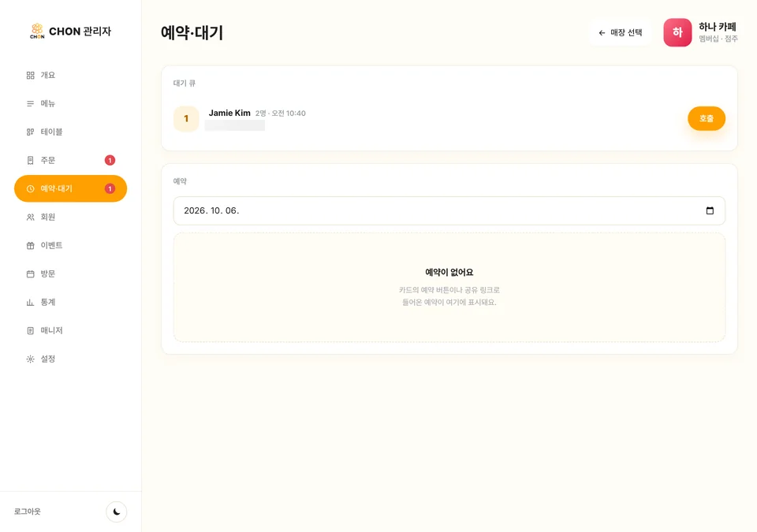757x532 pixels.
Task: Open the 이벤트 sidebar item
Action: pyautogui.click(x=70, y=245)
